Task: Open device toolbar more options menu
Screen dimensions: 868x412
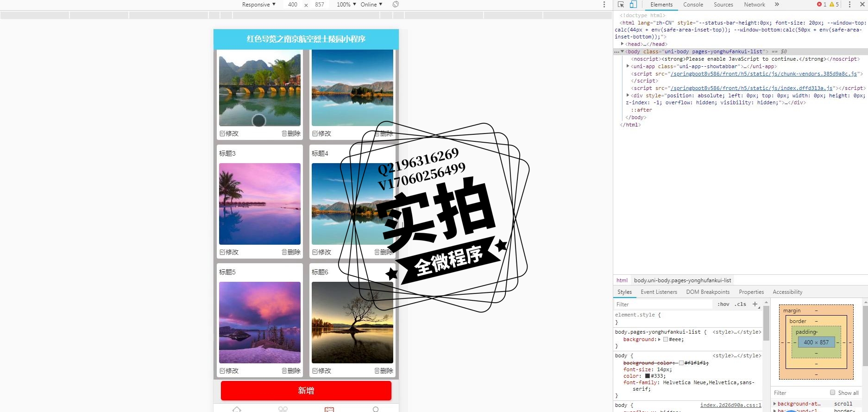Action: pos(604,5)
